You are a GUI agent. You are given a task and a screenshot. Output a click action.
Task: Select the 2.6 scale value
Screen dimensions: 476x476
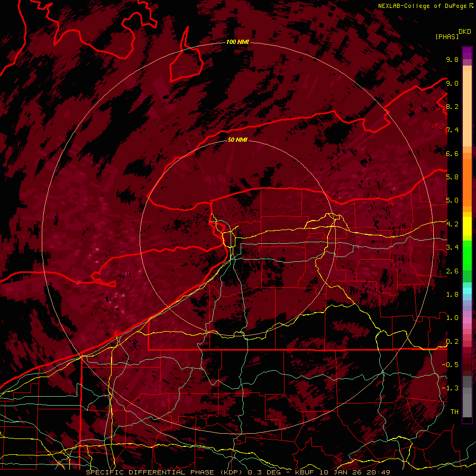point(452,271)
